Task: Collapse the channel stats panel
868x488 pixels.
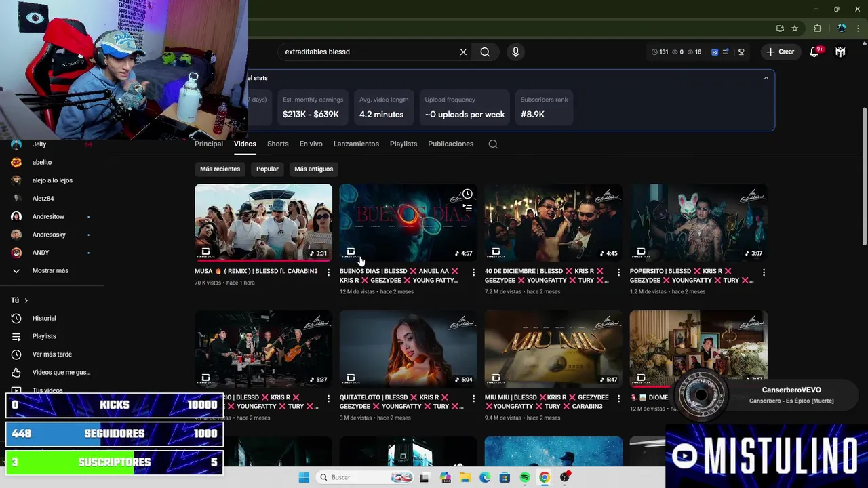Action: click(x=766, y=78)
